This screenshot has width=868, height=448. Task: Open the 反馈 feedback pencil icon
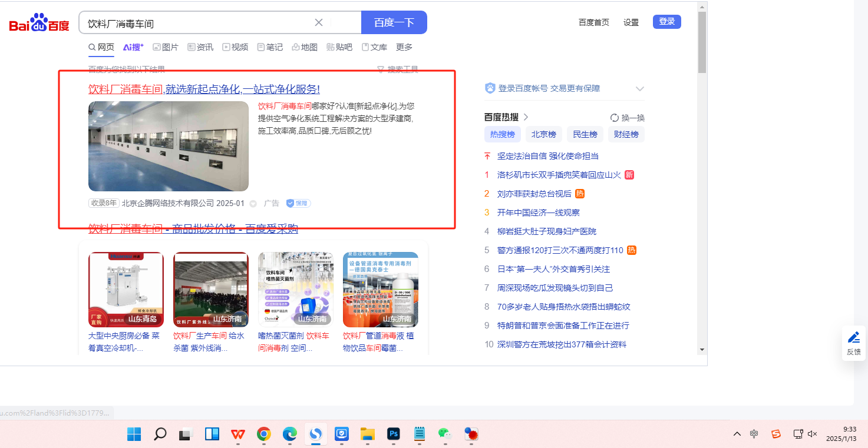pos(853,338)
